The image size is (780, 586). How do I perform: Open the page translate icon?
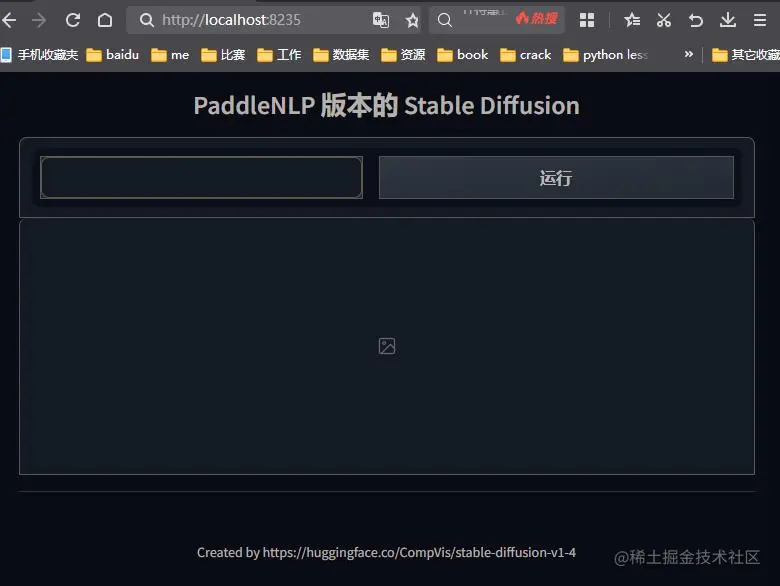(381, 20)
